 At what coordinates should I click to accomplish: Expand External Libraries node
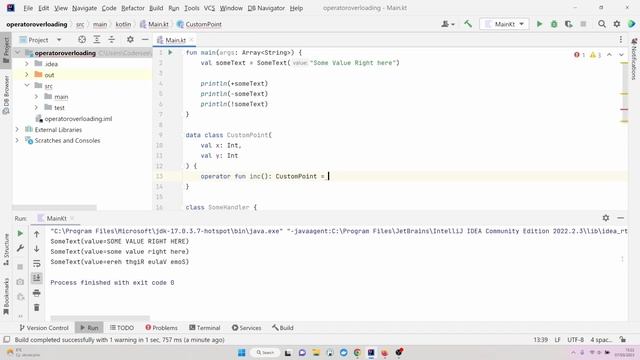tap(18, 129)
